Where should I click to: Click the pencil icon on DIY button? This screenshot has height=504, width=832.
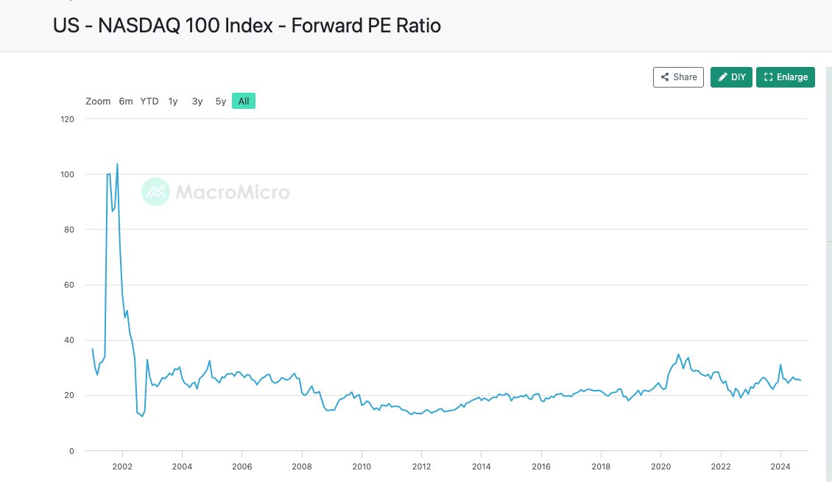click(722, 77)
